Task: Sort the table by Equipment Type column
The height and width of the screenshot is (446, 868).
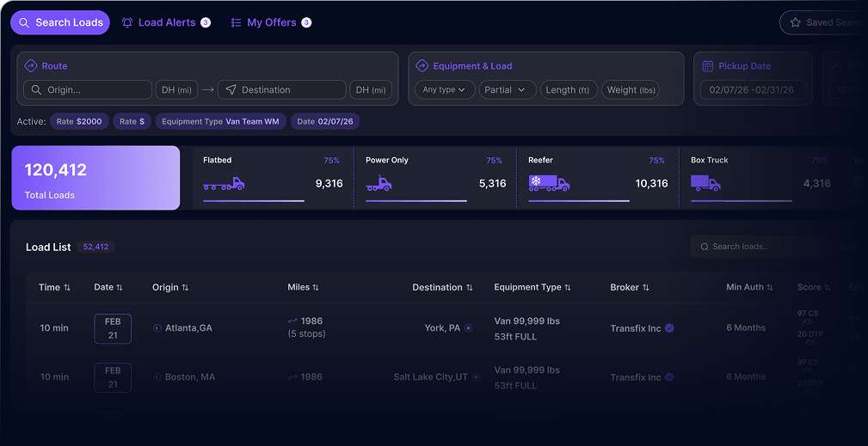Action: point(532,287)
